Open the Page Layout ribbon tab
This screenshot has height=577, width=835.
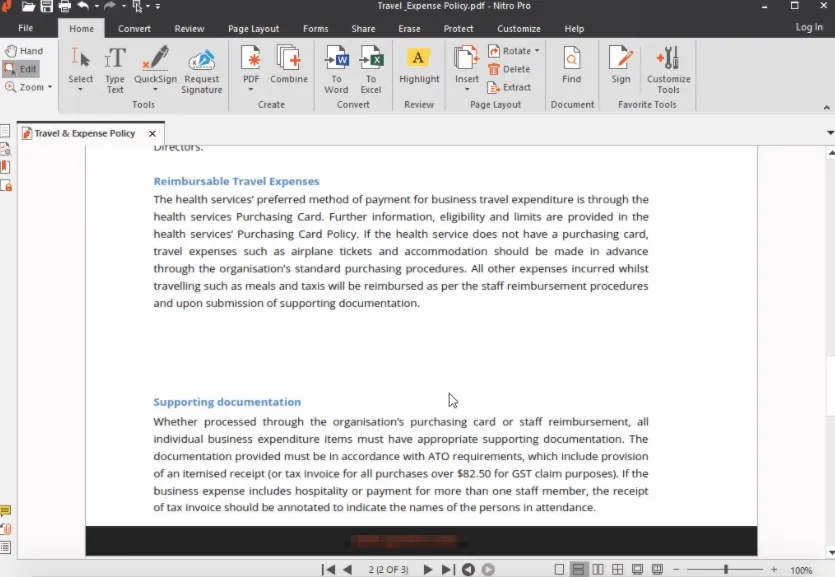(x=253, y=29)
